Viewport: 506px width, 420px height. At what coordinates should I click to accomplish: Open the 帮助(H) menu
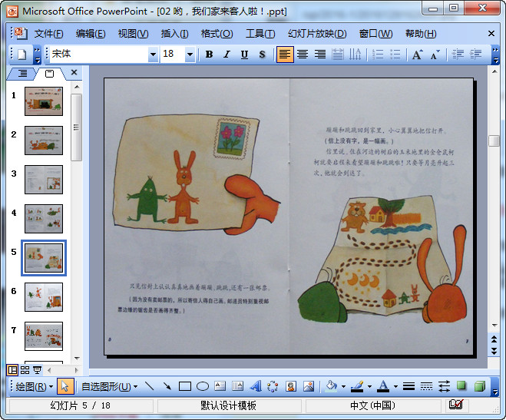tap(421, 34)
